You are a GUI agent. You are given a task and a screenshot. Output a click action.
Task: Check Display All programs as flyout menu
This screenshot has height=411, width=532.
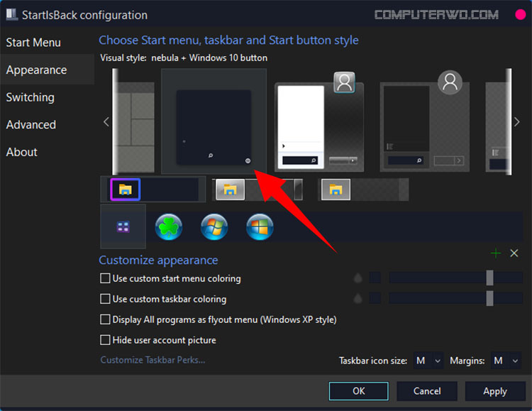click(x=105, y=319)
